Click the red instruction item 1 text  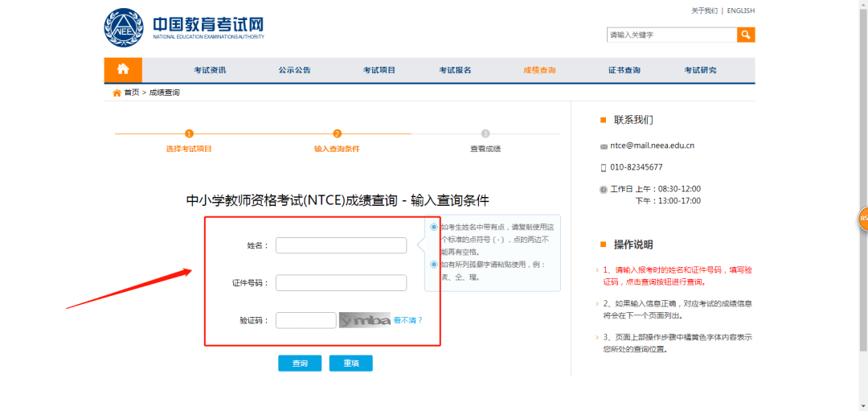tap(678, 276)
